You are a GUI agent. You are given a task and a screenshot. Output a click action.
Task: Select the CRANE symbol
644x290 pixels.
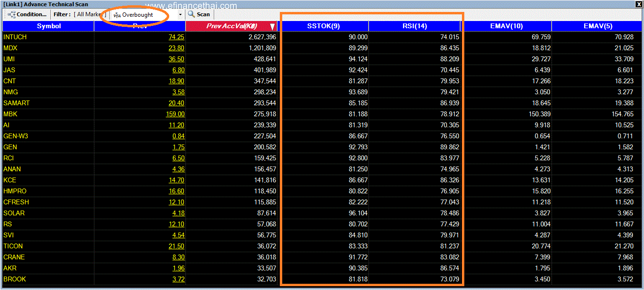click(14, 257)
